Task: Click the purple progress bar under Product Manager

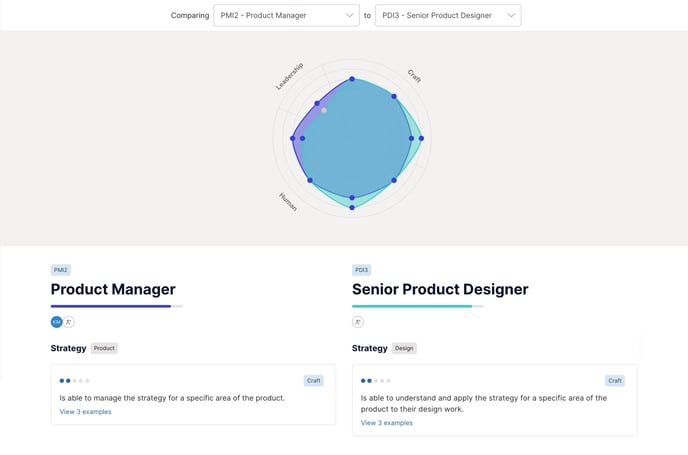Action: point(111,306)
